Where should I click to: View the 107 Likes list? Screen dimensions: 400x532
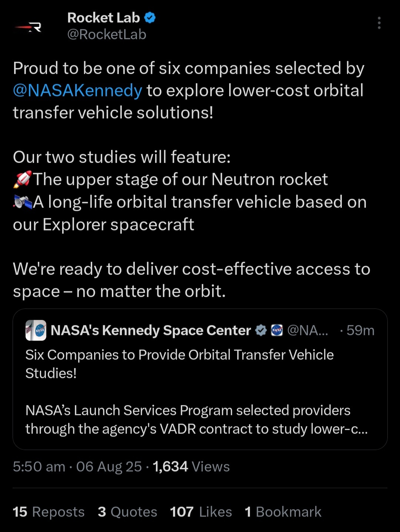pos(201,512)
